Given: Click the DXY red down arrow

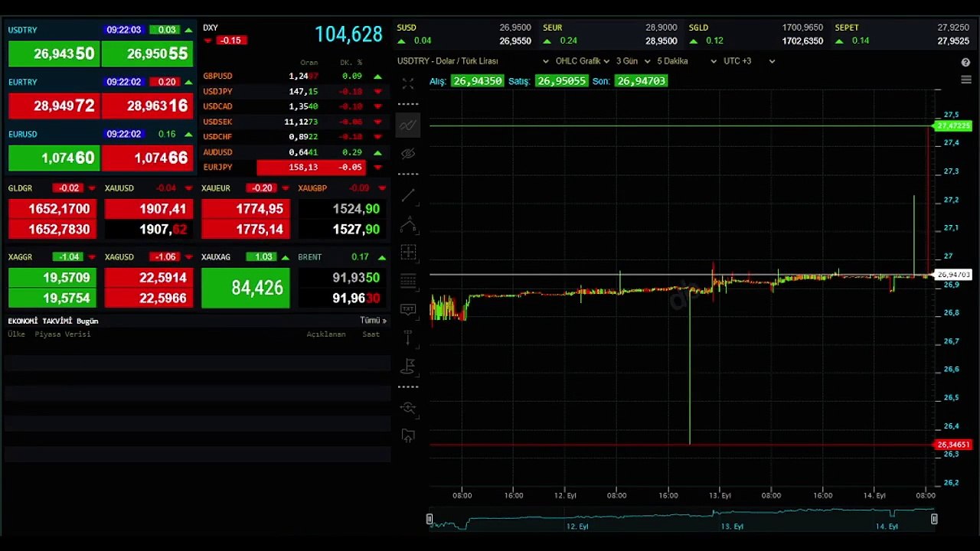Looking at the screenshot, I should point(207,41).
